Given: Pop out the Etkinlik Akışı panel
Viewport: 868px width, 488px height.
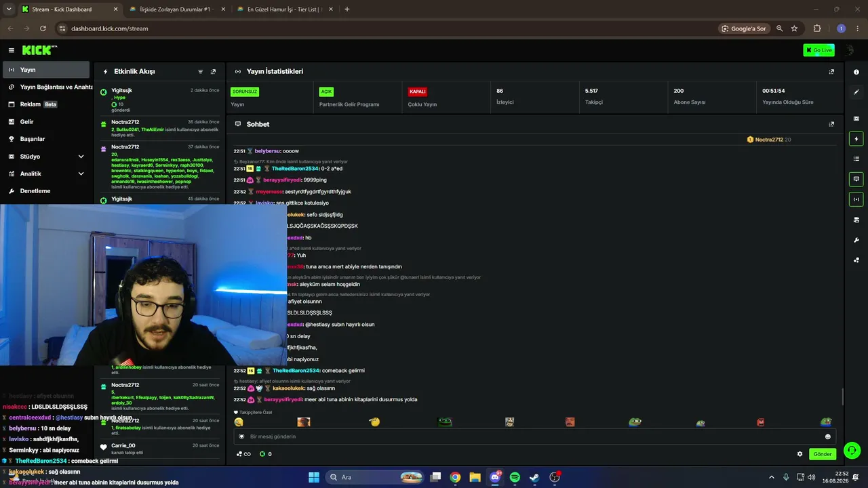Looking at the screenshot, I should point(213,71).
